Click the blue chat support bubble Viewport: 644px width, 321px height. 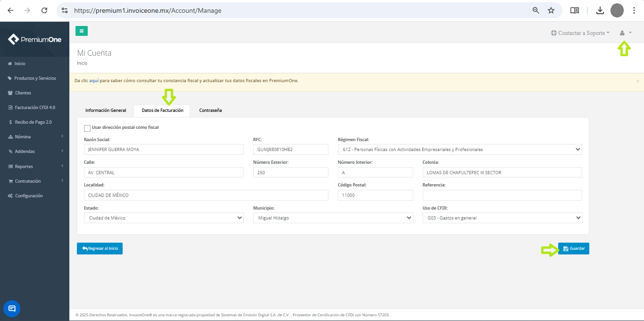12,309
